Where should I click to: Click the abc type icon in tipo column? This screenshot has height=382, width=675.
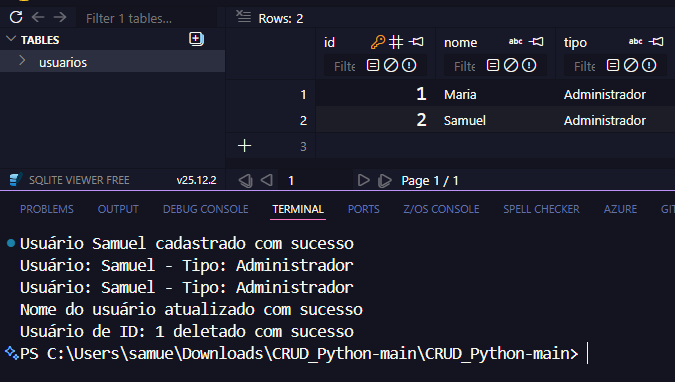[x=635, y=42]
